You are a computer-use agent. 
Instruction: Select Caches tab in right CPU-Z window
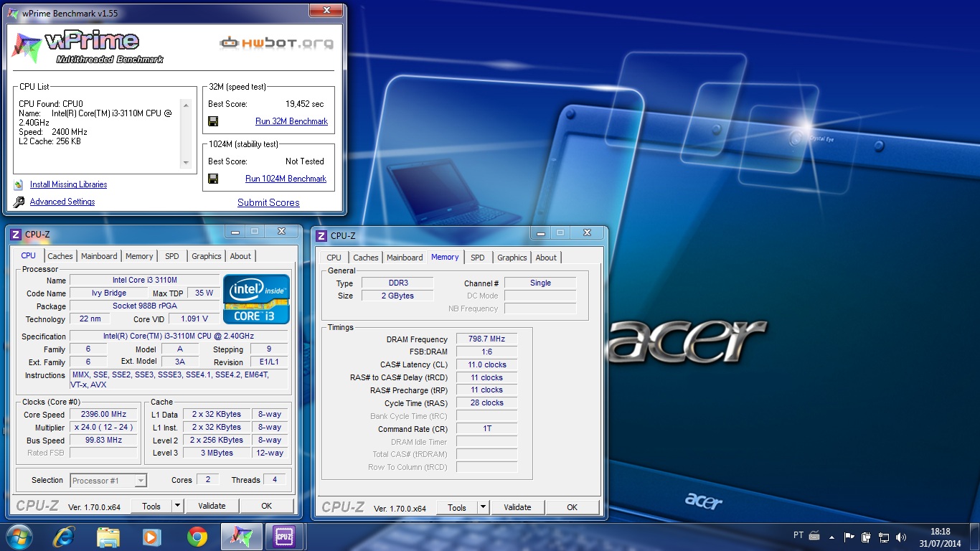pos(366,258)
